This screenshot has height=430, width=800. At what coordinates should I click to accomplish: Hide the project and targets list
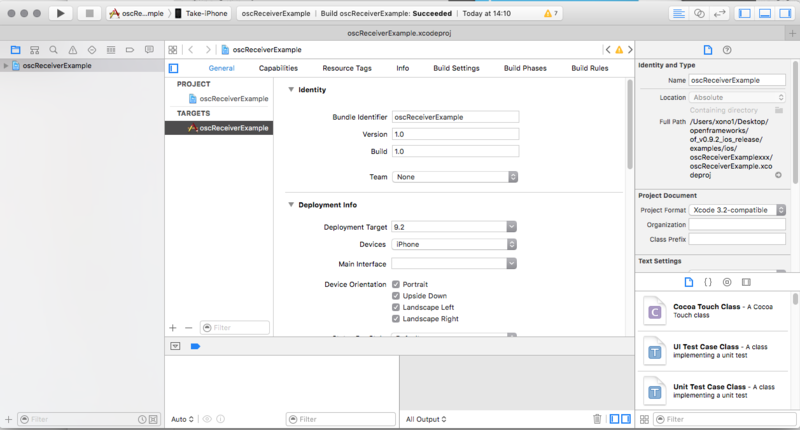pos(173,68)
